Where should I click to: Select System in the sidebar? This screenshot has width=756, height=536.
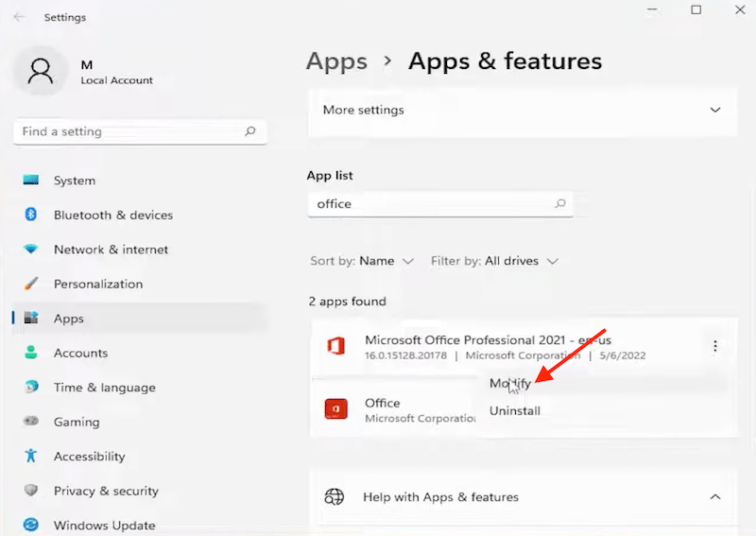click(x=75, y=181)
